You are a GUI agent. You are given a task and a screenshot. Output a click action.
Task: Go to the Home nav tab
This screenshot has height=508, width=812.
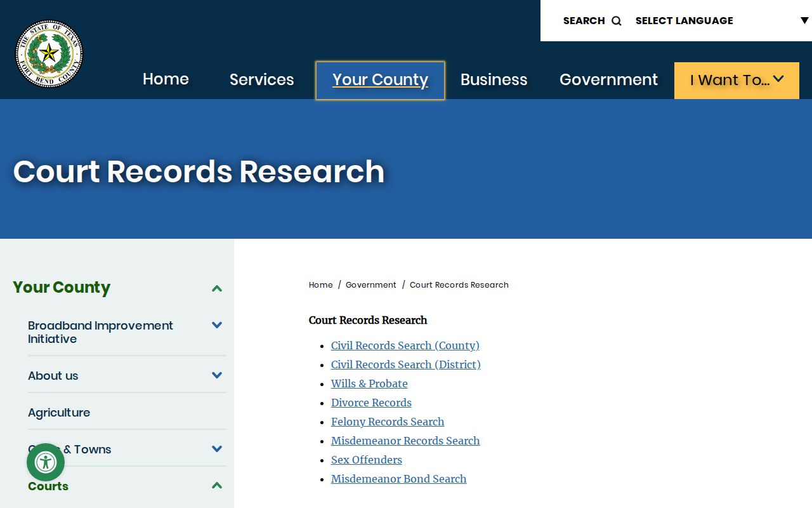(166, 79)
